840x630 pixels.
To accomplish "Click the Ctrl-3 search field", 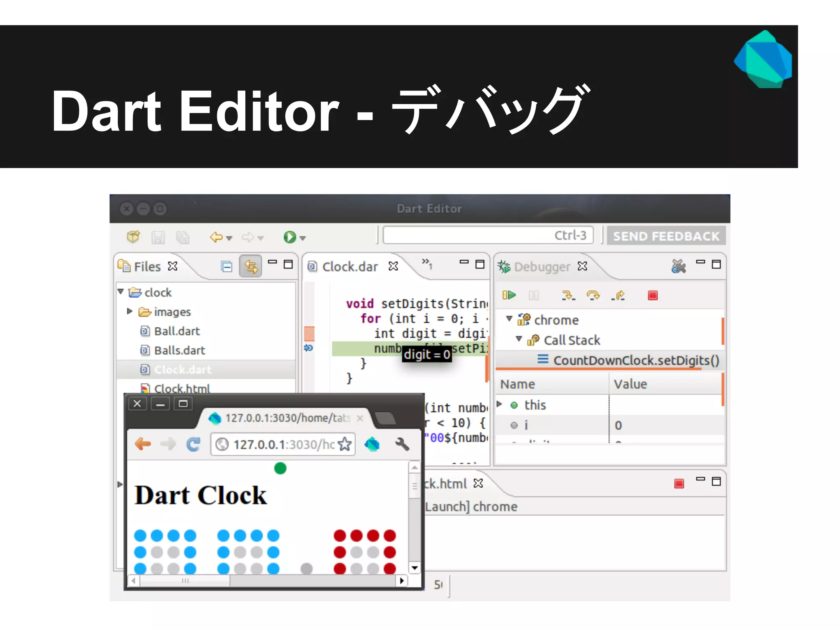I will [x=488, y=235].
